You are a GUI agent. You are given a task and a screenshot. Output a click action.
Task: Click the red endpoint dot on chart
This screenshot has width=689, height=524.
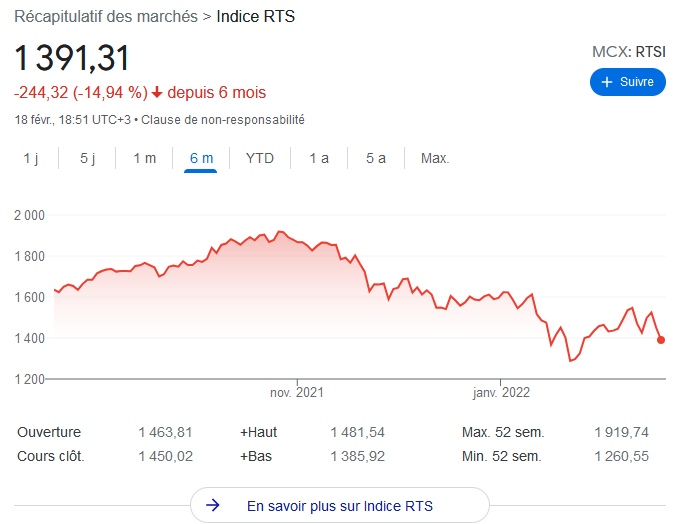click(x=660, y=340)
